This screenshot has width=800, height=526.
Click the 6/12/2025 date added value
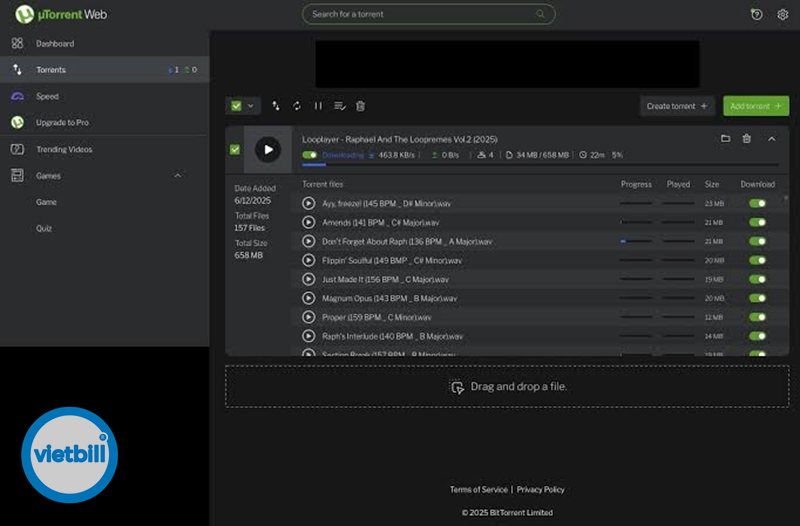pyautogui.click(x=253, y=200)
